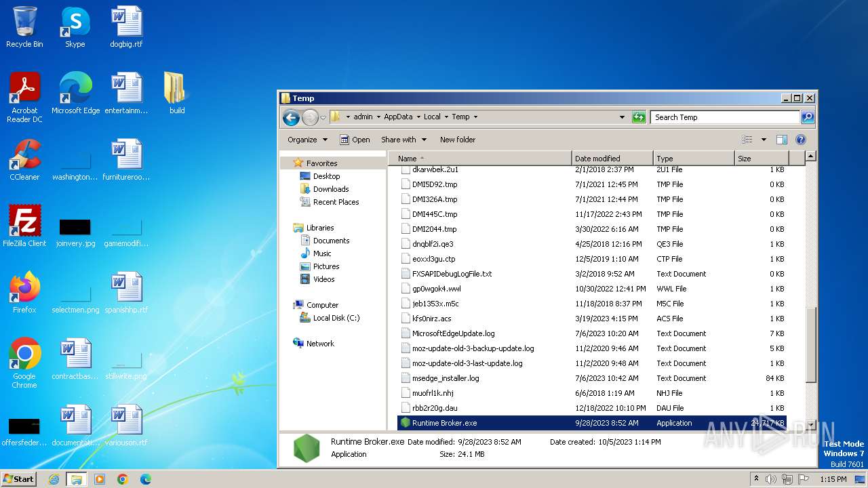Viewport: 868px width, 488px height.
Task: Select variouson.rtf file on desktop
Action: tap(126, 426)
